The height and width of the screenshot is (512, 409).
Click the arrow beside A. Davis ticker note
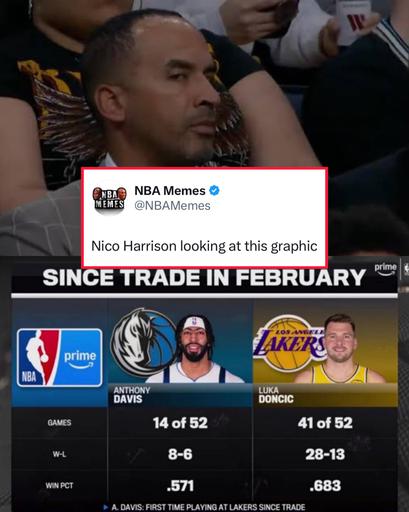click(106, 507)
